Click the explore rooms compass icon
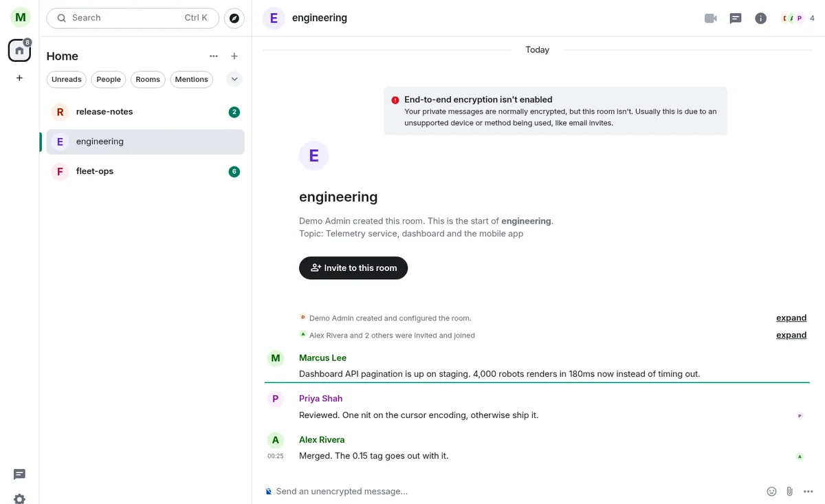The width and height of the screenshot is (825, 504). coord(234,19)
